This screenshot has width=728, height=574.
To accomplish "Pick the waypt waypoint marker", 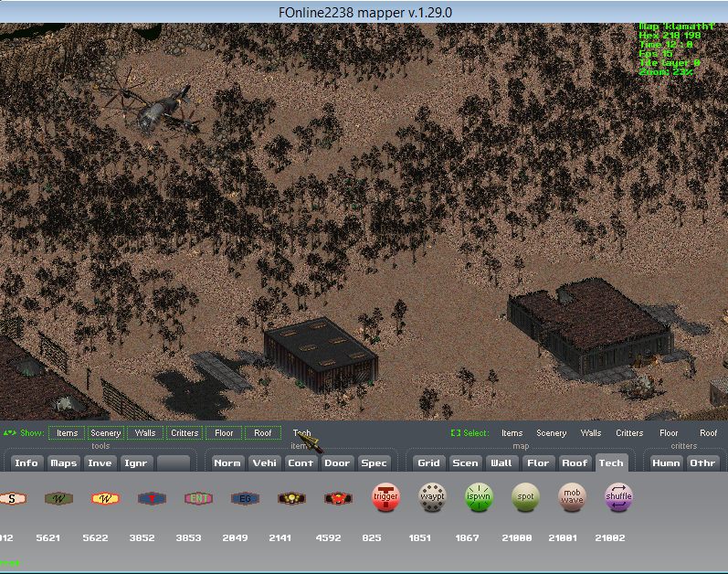I will pyautogui.click(x=432, y=498).
